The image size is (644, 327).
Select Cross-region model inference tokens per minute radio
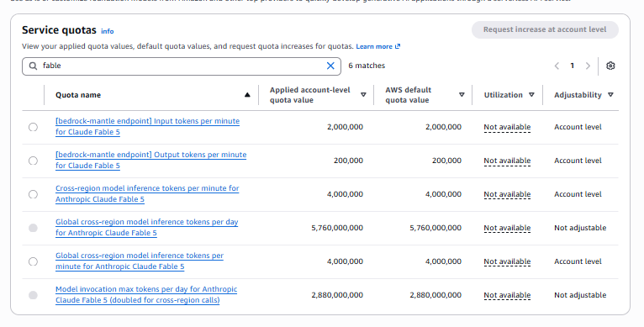33,194
